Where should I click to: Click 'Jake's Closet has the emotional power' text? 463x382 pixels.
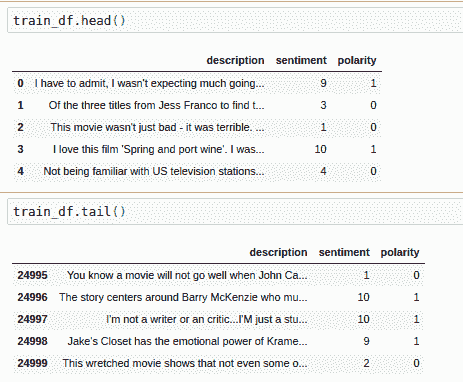click(x=187, y=341)
